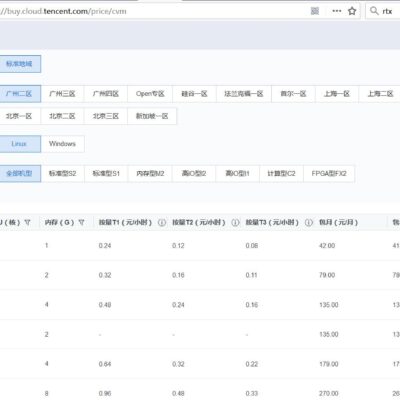Show the info tooltip icon for 按量T3
This screenshot has height=400, width=400.
[x=309, y=222]
